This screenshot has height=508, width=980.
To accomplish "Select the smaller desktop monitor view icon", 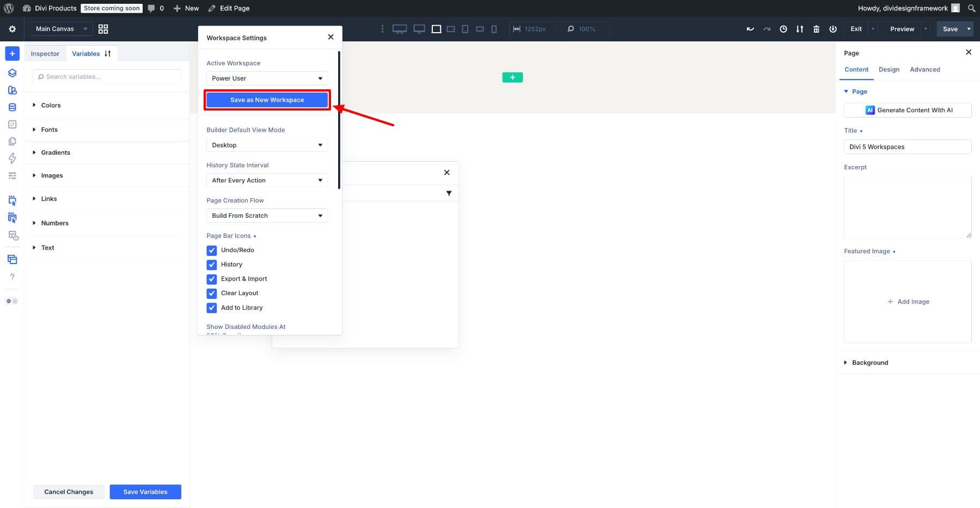I will (x=419, y=29).
